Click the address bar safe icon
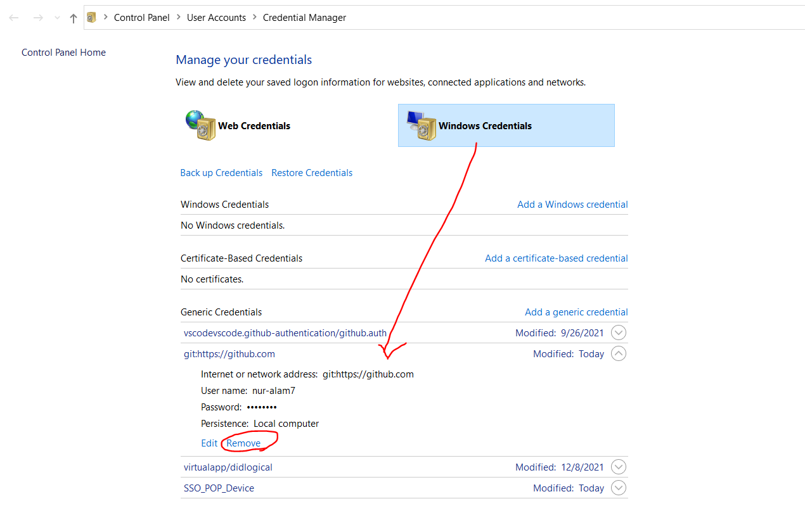Viewport: 805px width, 532px height. click(92, 18)
